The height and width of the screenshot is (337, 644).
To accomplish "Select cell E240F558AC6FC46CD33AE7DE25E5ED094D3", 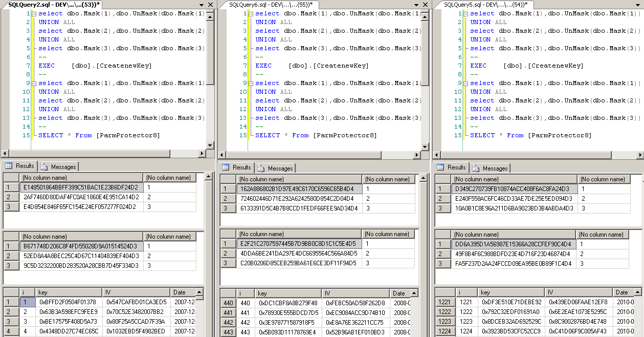I will (515, 199).
